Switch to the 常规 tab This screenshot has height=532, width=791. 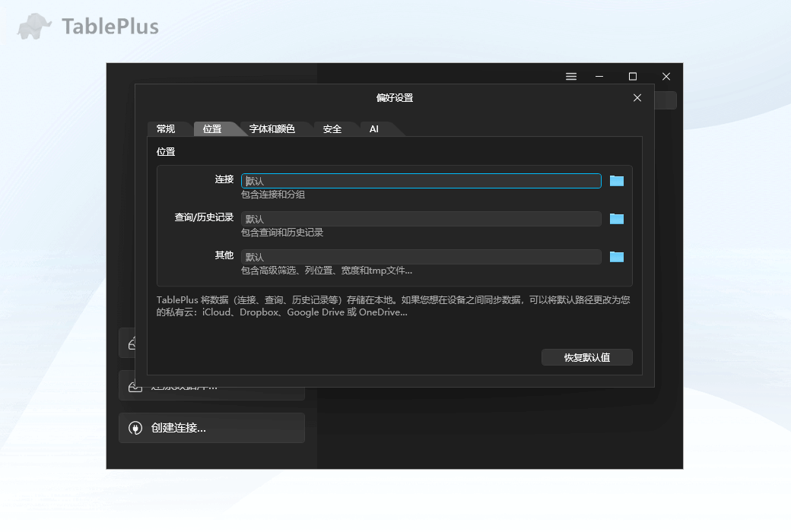point(168,128)
